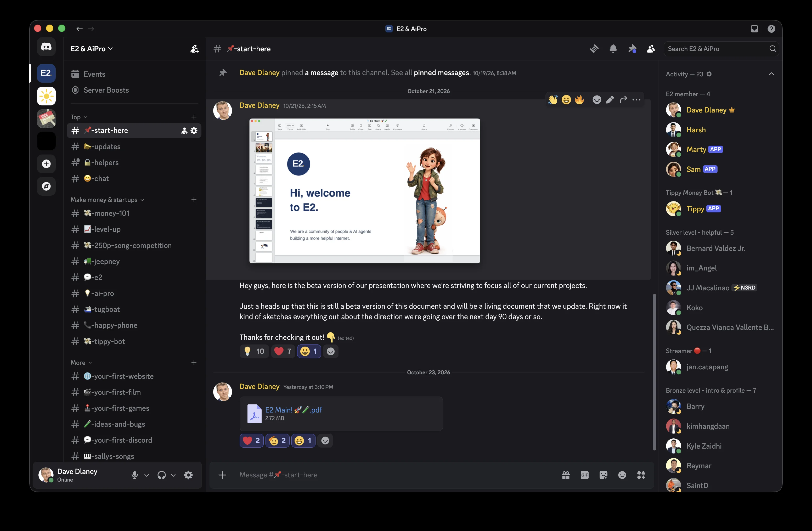Open user settings gear icon

coord(188,475)
